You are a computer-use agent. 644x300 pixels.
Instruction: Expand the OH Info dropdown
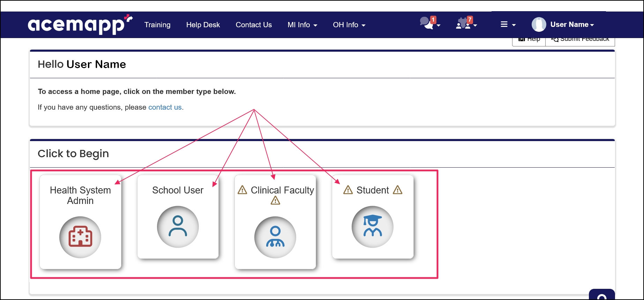point(349,25)
